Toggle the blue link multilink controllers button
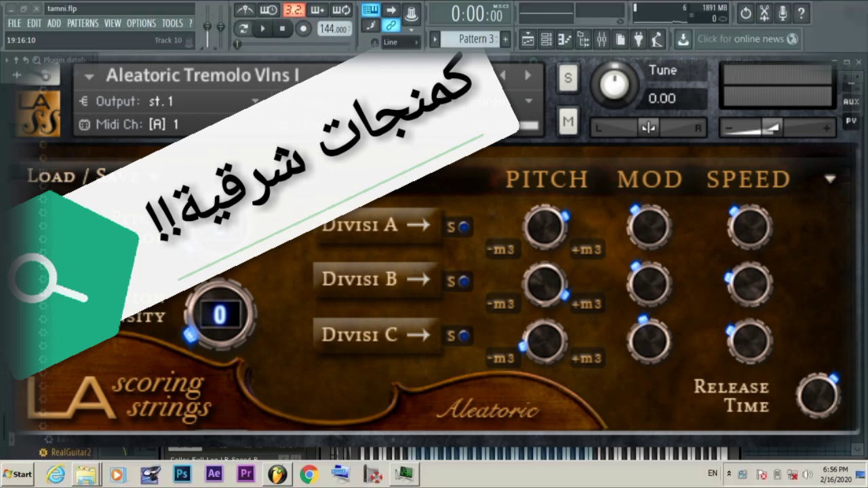 click(391, 26)
